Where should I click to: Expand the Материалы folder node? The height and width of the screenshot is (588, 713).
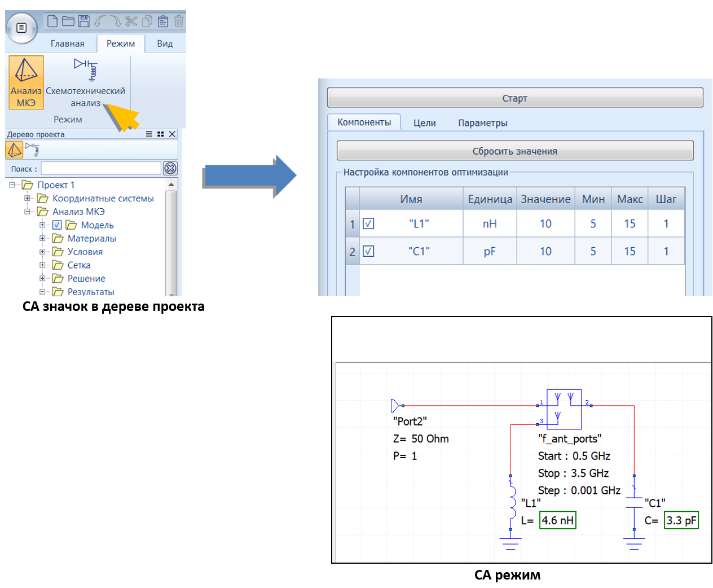(42, 238)
